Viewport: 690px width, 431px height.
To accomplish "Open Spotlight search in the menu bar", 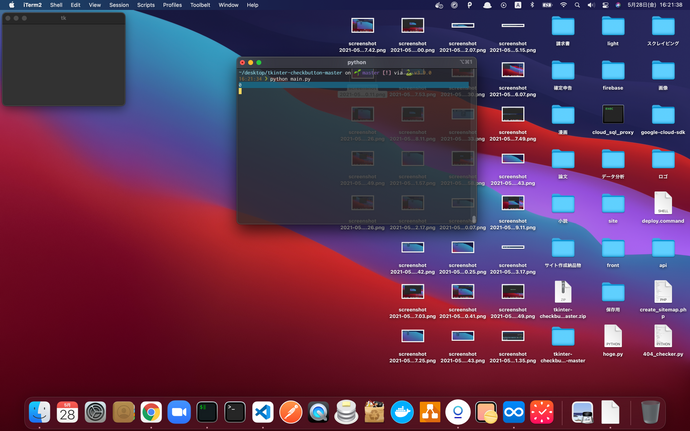I will coord(577,5).
